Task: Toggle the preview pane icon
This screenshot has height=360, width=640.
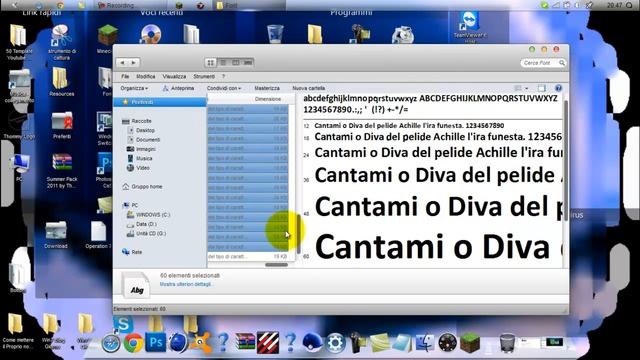Action: click(542, 88)
